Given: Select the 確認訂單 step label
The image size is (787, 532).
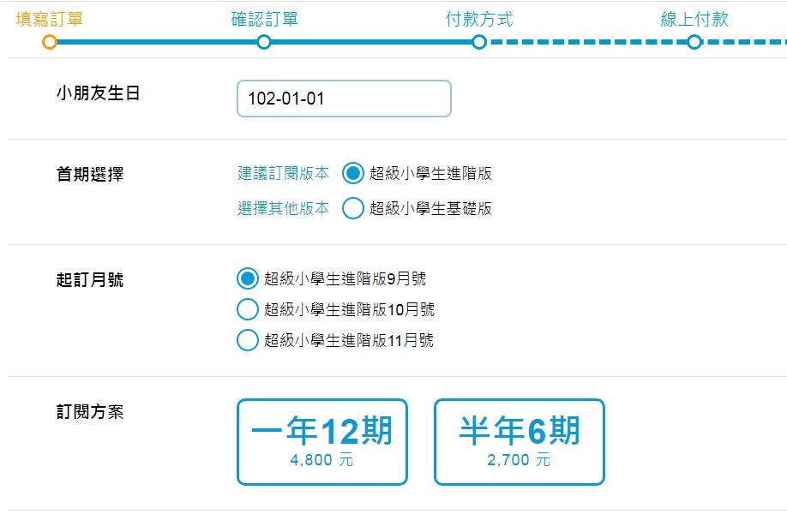Looking at the screenshot, I should (265, 19).
